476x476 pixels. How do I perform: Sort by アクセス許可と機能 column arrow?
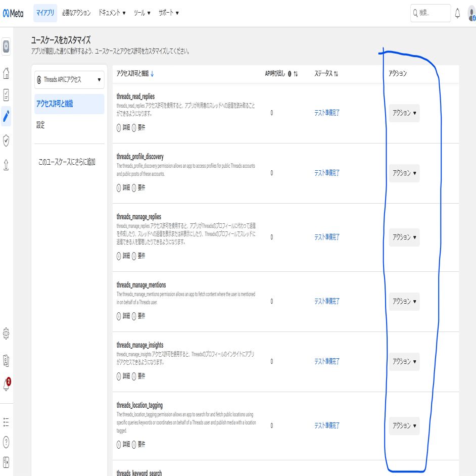152,73
